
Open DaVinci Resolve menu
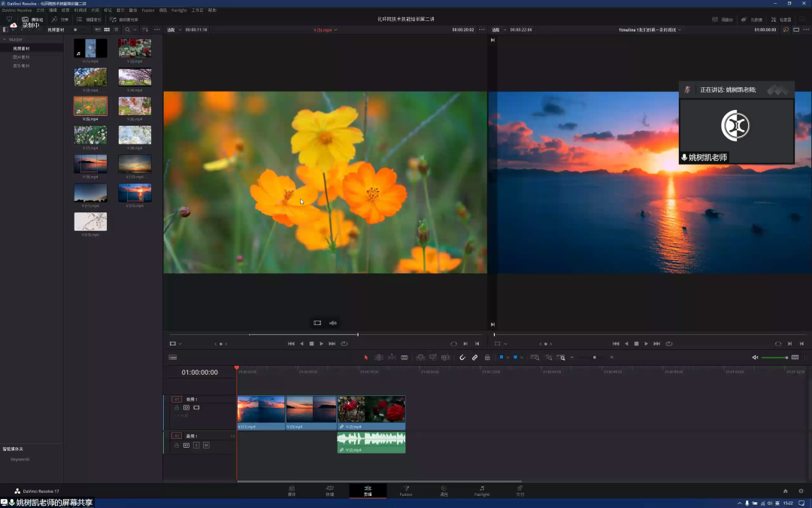(x=17, y=11)
